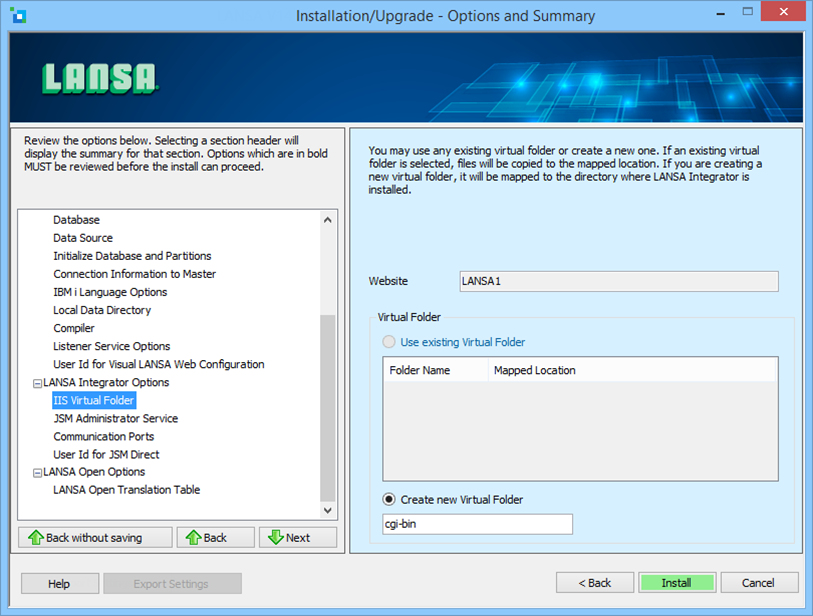Select LANSA Integrator Options header
The width and height of the screenshot is (813, 616).
tap(106, 382)
